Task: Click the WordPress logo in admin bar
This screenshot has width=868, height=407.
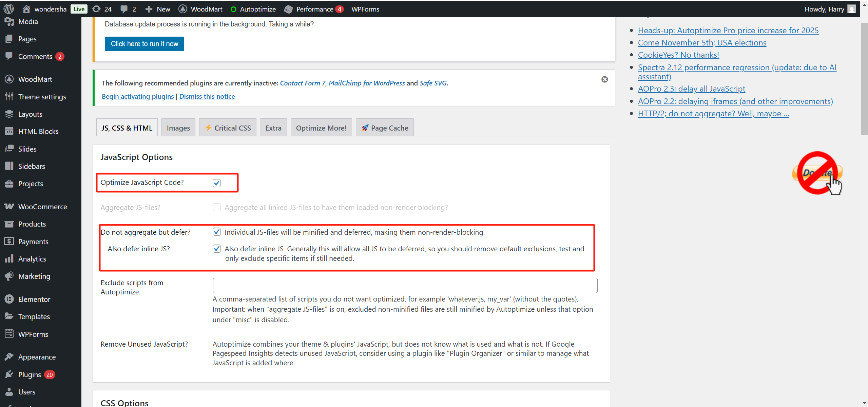Action: tap(8, 9)
